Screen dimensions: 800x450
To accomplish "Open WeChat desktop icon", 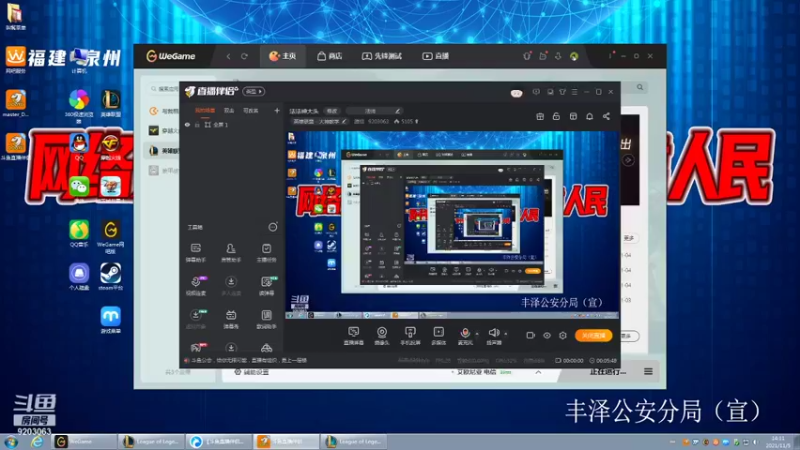I will pyautogui.click(x=79, y=187).
